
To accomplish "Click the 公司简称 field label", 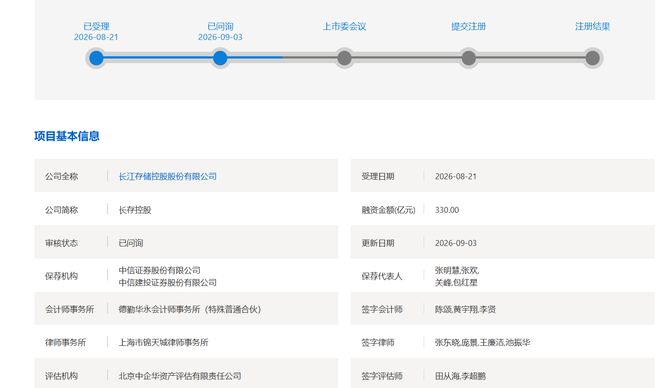I will [x=61, y=210].
